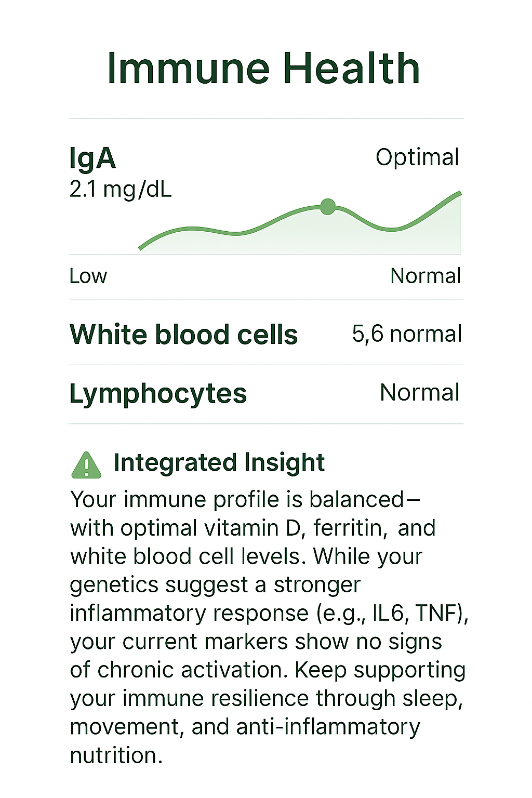
Task: Open the IgA marker heading
Action: click(92, 158)
